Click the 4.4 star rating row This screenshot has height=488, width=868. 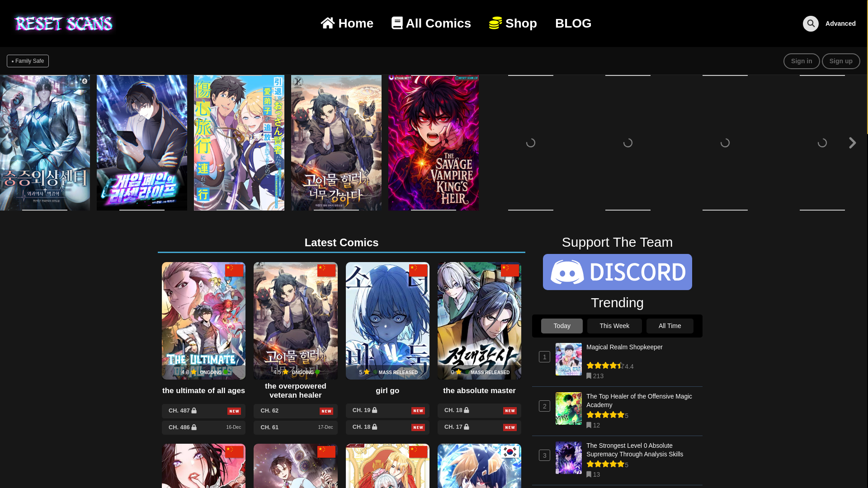point(610,366)
